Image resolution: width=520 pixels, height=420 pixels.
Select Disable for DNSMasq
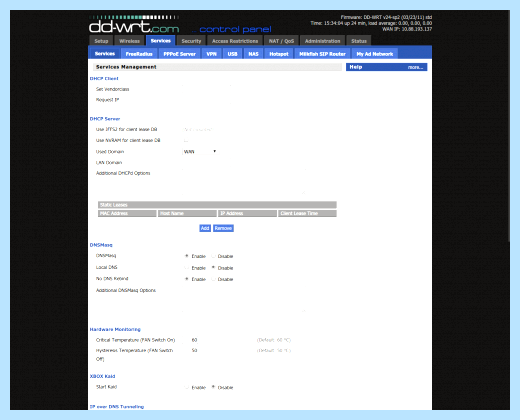coord(213,256)
